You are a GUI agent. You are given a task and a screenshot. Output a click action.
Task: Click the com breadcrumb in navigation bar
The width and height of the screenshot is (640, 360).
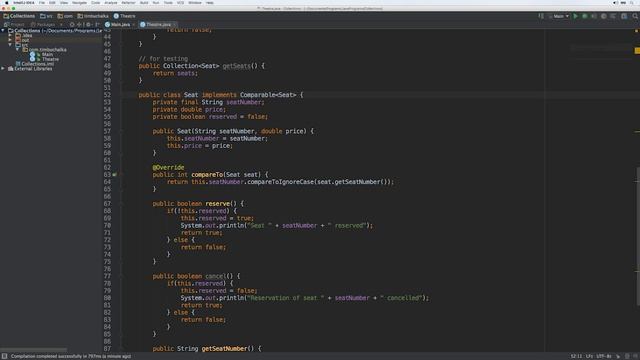point(65,16)
